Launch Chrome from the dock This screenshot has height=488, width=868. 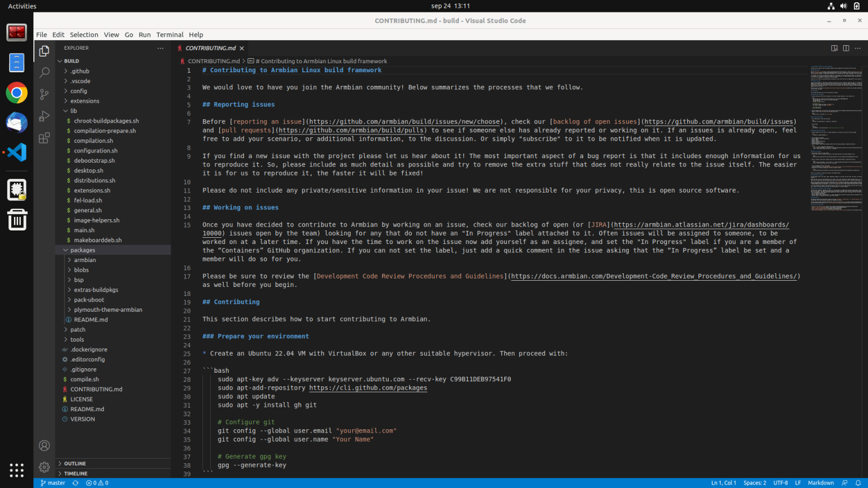coord(16,93)
